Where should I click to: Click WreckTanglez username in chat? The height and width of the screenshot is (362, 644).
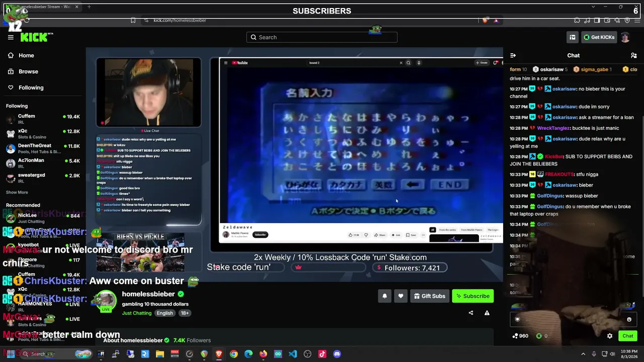[x=554, y=128]
